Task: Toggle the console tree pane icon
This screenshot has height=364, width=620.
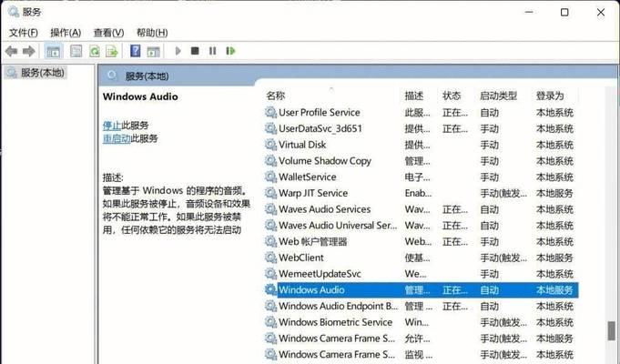Action: coord(53,51)
